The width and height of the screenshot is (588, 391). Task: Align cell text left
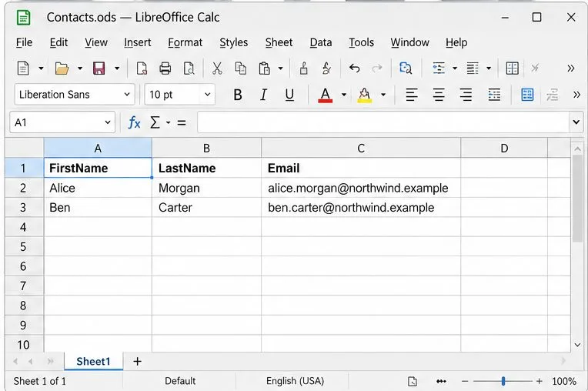412,95
